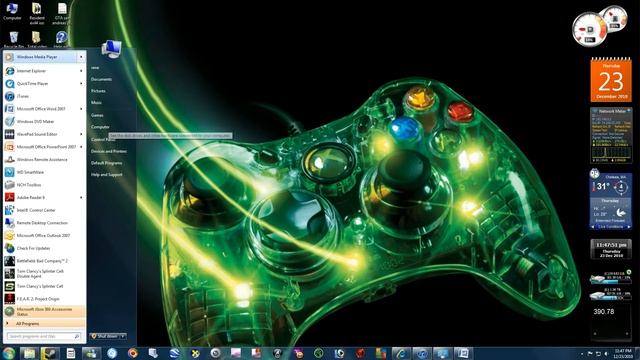This screenshot has height=360, width=640.
Task: Expand WavePad Sound Editor jump list arrow
Action: pyautogui.click(x=81, y=134)
